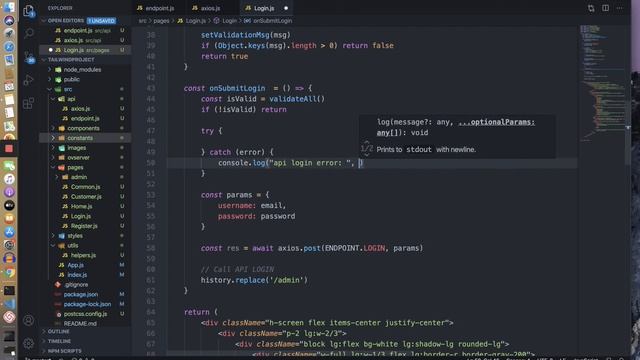Open Books app from the dock
This screenshot has height=360, width=640.
pos(9,218)
